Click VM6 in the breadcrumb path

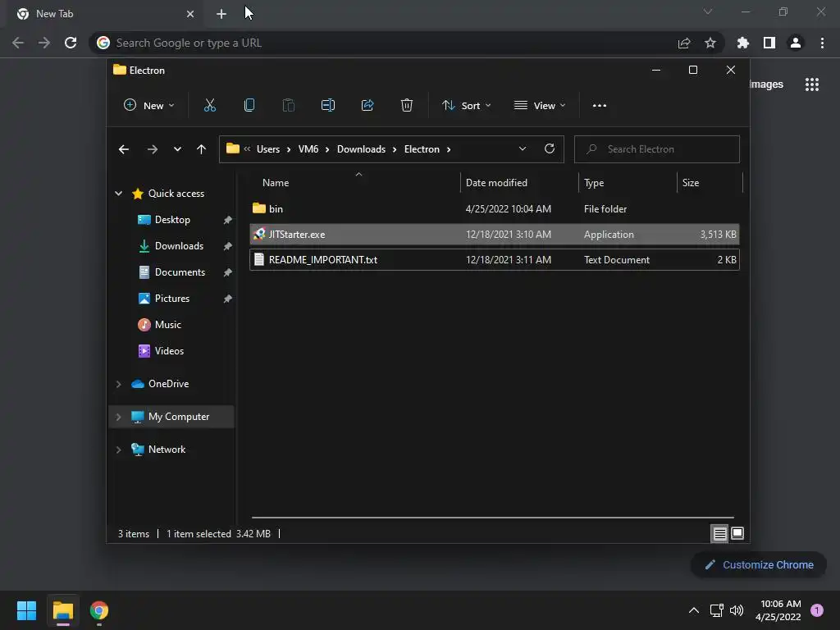308,149
